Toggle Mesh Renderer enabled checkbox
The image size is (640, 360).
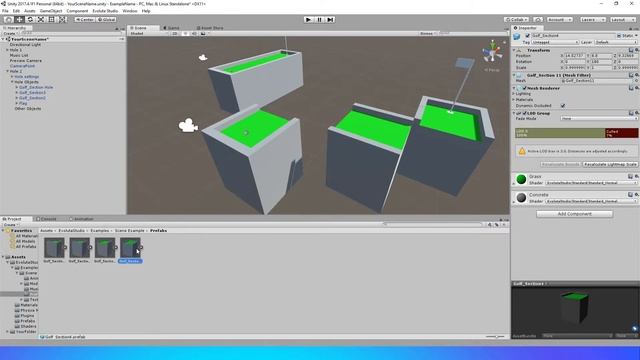click(x=524, y=88)
